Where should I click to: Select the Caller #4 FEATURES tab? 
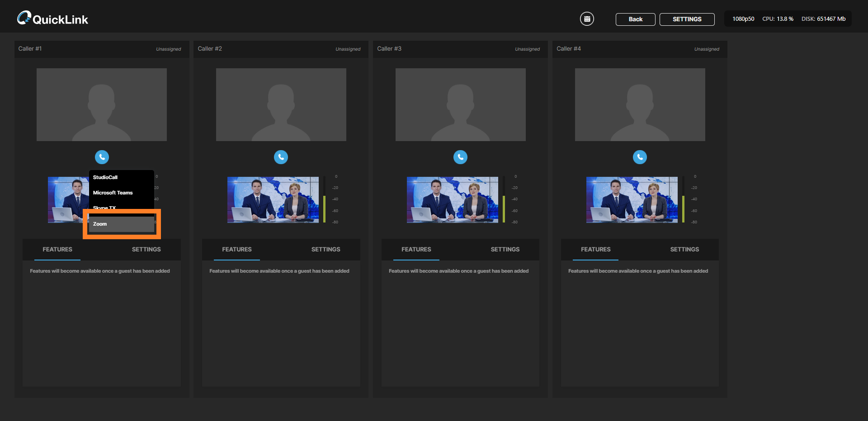pyautogui.click(x=595, y=250)
